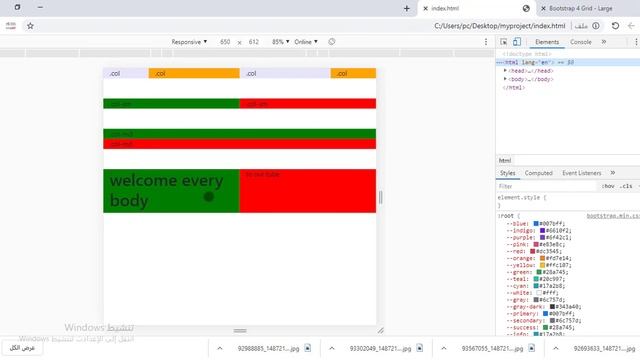The height and width of the screenshot is (360, 640).
Task: Click the --success color swatch
Action: [545, 328]
